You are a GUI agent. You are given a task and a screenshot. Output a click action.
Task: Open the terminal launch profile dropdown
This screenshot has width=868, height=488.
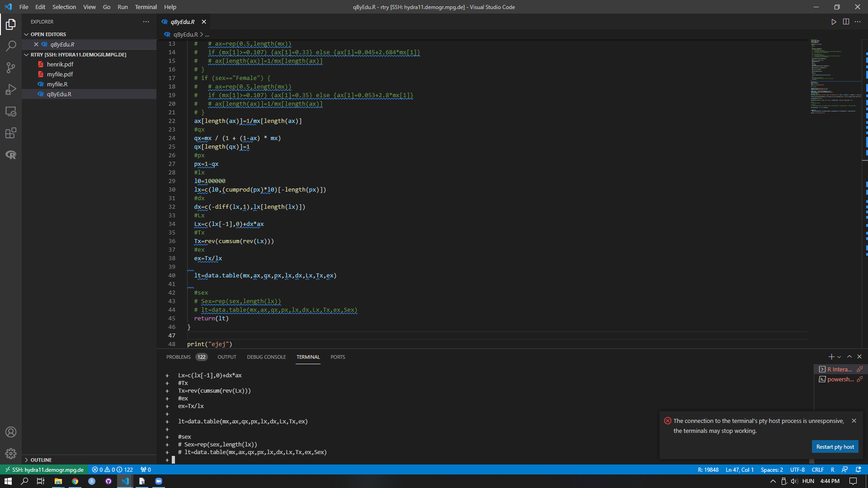point(839,357)
